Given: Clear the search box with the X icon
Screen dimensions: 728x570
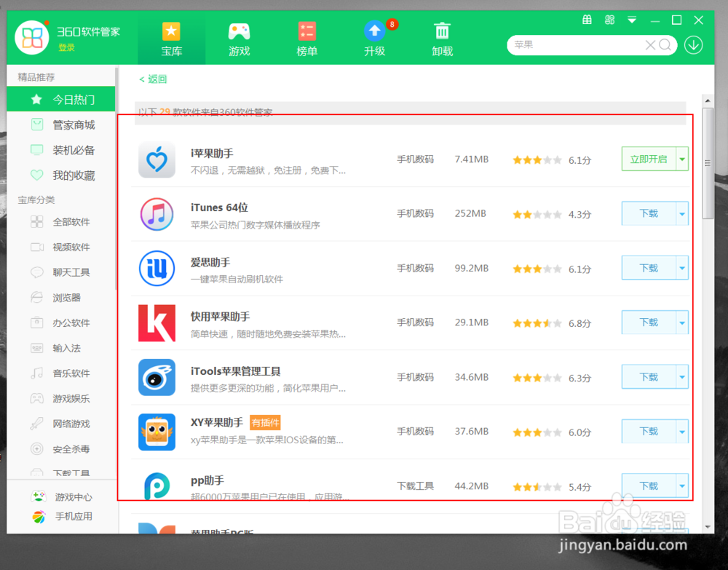Looking at the screenshot, I should coord(650,45).
